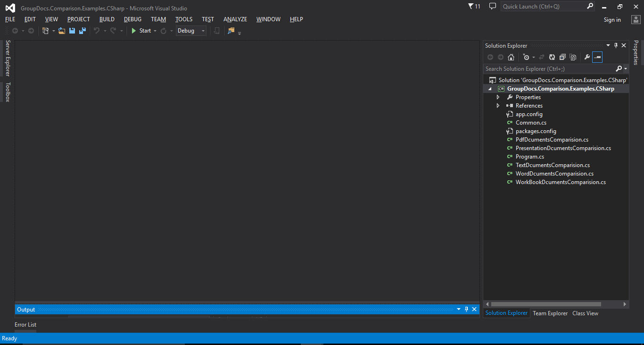Click the Redo arrow icon
Viewport: 644px width, 345px height.
113,31
